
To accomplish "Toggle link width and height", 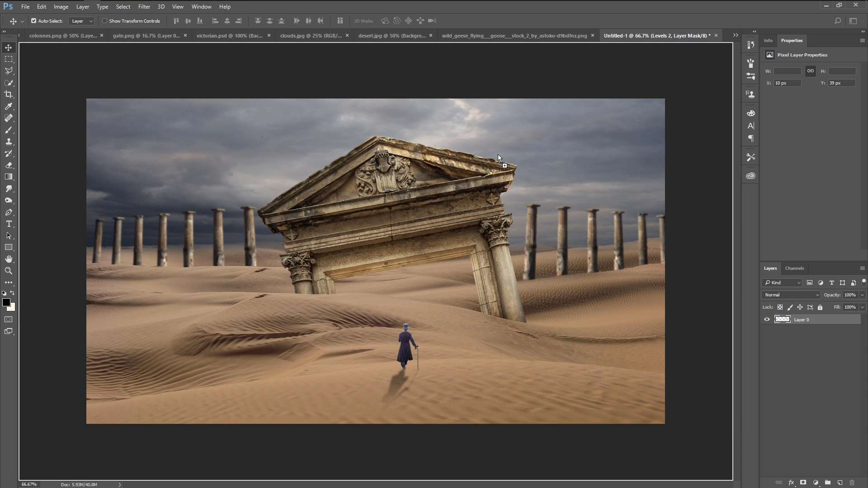I will click(x=811, y=71).
